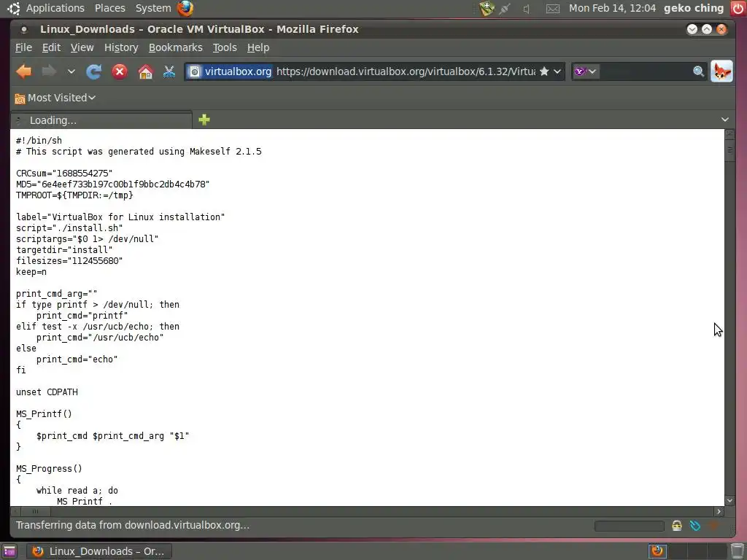Click the virtualbox.org site identity label

(x=238, y=71)
